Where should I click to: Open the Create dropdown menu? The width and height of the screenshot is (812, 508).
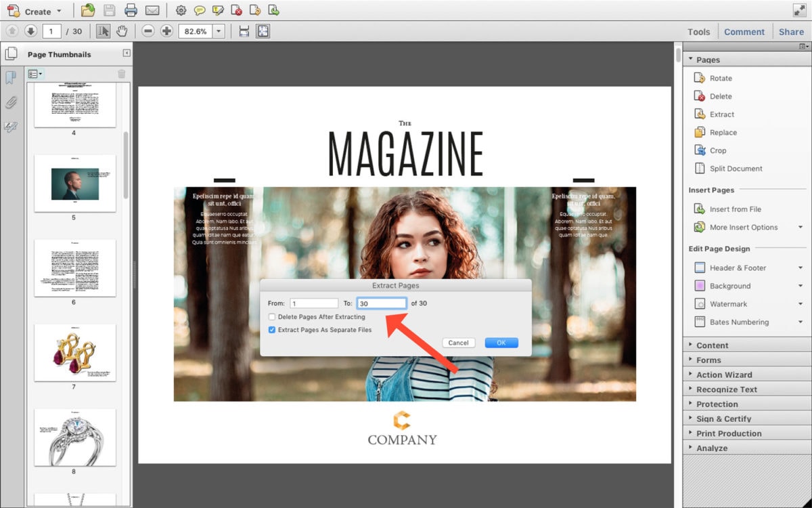point(35,11)
